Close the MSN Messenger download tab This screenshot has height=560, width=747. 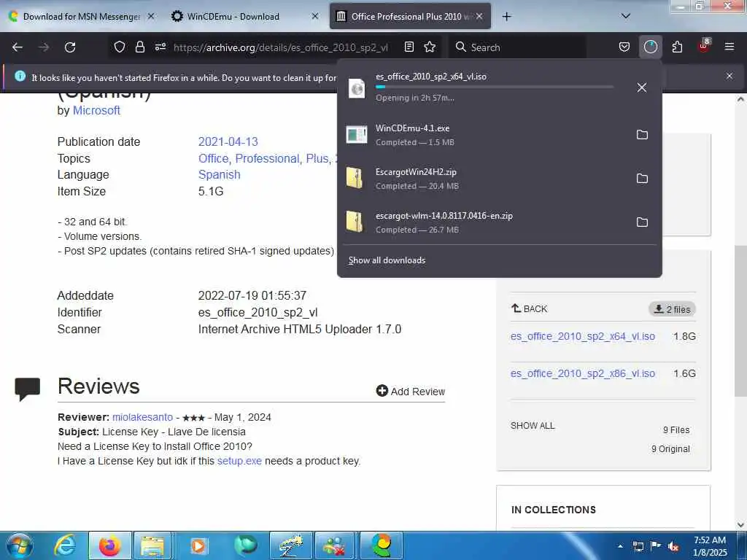click(151, 16)
